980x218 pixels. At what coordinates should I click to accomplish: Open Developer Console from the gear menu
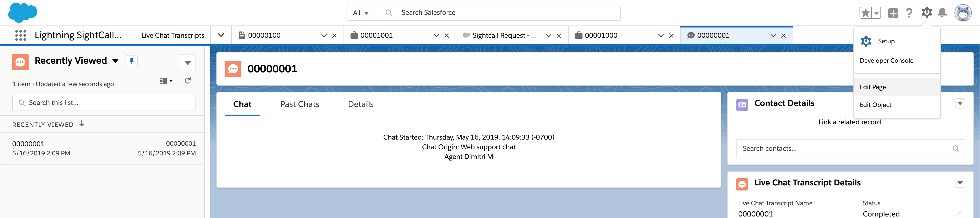[x=897, y=60]
